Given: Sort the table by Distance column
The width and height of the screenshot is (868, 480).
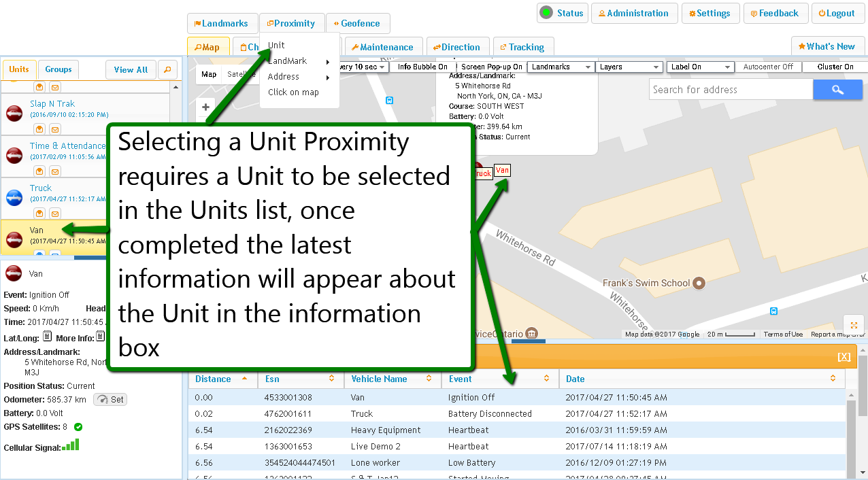Looking at the screenshot, I should coord(222,379).
